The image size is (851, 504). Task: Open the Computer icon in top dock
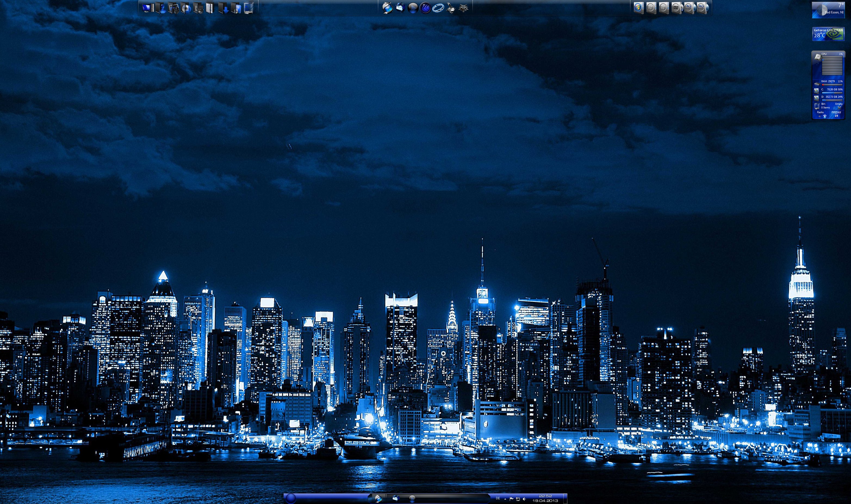(148, 8)
